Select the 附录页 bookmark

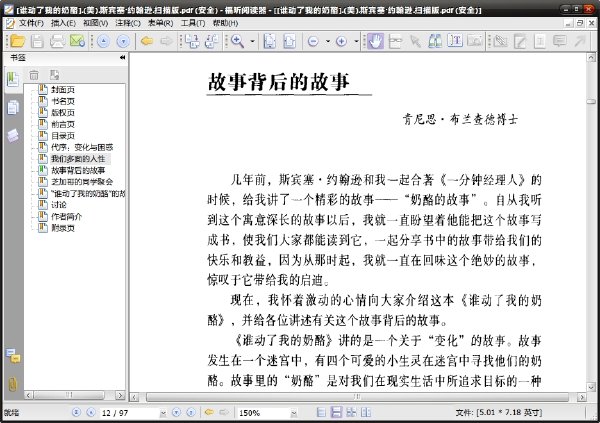coord(63,228)
